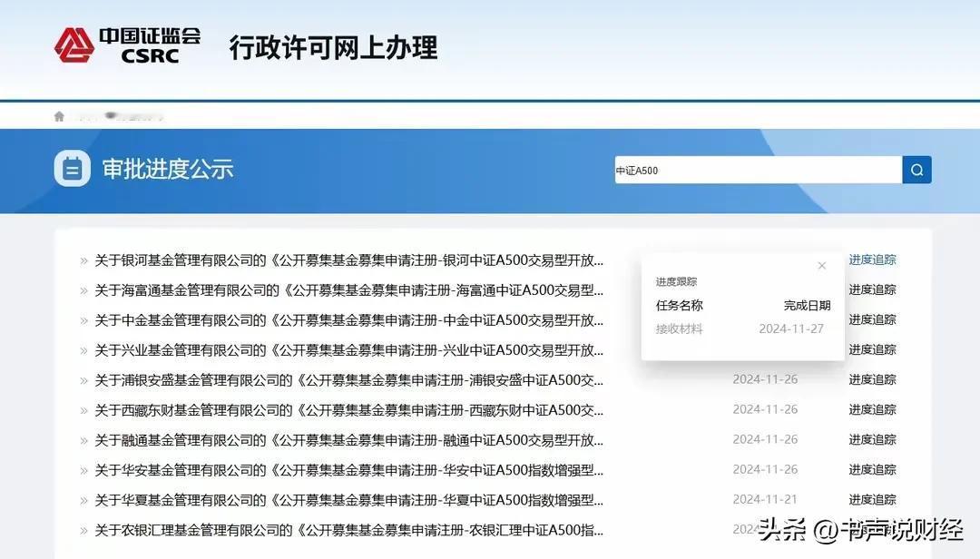This screenshot has width=980, height=559.
Task: Close the 进度跟踪 popup
Action: tap(822, 266)
